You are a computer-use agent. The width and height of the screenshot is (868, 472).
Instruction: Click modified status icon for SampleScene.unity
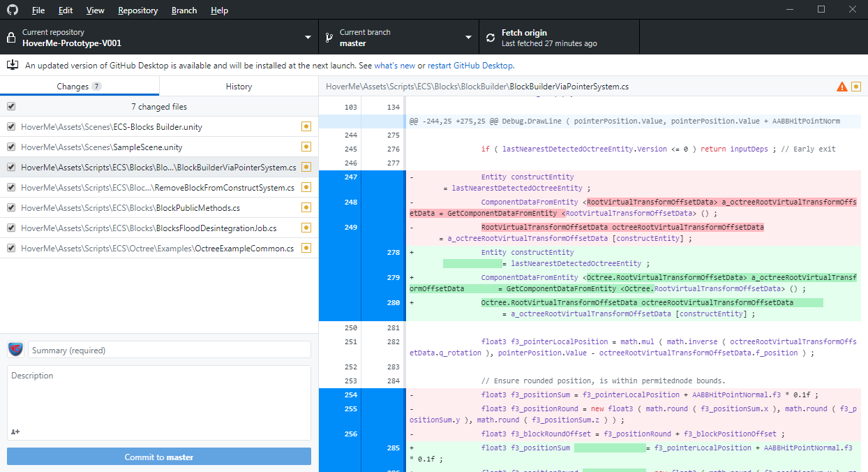306,147
